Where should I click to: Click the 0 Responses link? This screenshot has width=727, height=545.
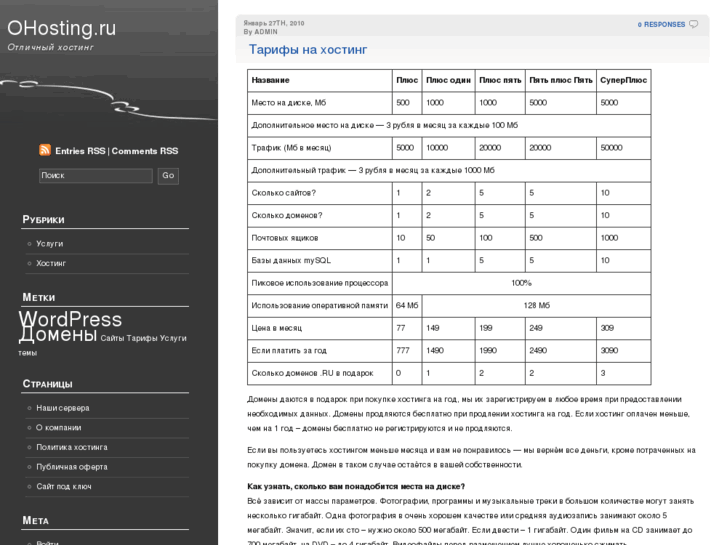(x=661, y=24)
